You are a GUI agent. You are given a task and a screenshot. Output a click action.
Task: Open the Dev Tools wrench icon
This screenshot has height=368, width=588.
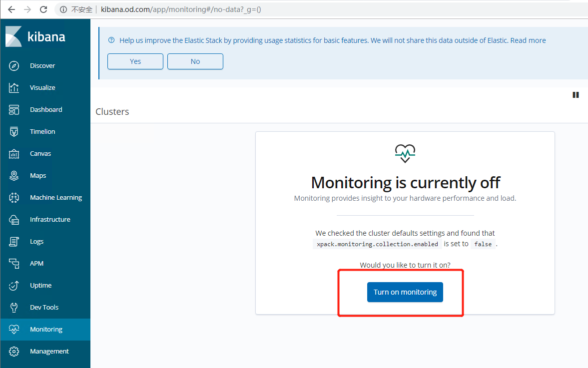pyautogui.click(x=14, y=308)
